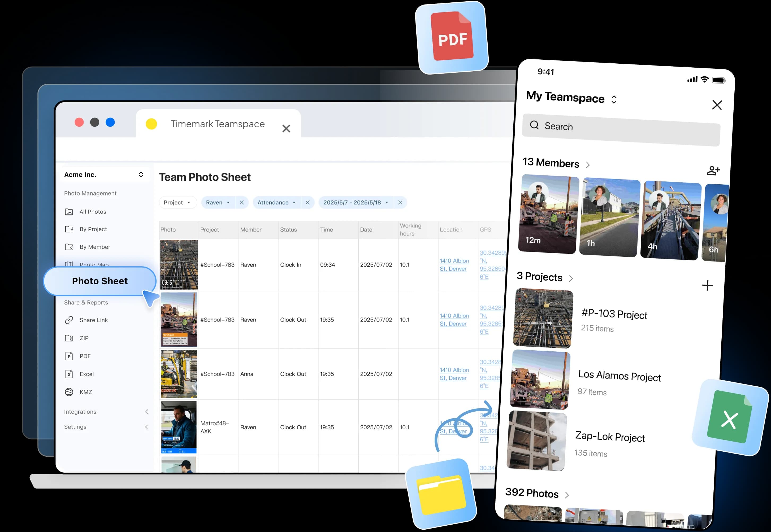Image resolution: width=771 pixels, height=532 pixels.
Task: Select the Timemark Teamspace browser tab
Action: click(218, 124)
